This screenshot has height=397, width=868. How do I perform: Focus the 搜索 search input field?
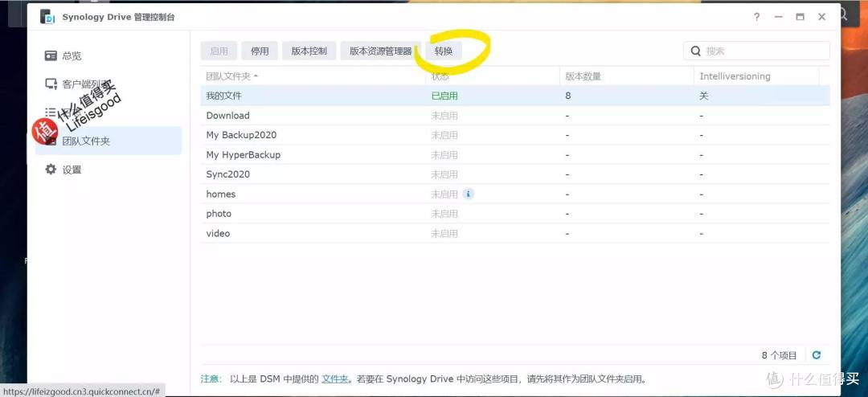(756, 51)
